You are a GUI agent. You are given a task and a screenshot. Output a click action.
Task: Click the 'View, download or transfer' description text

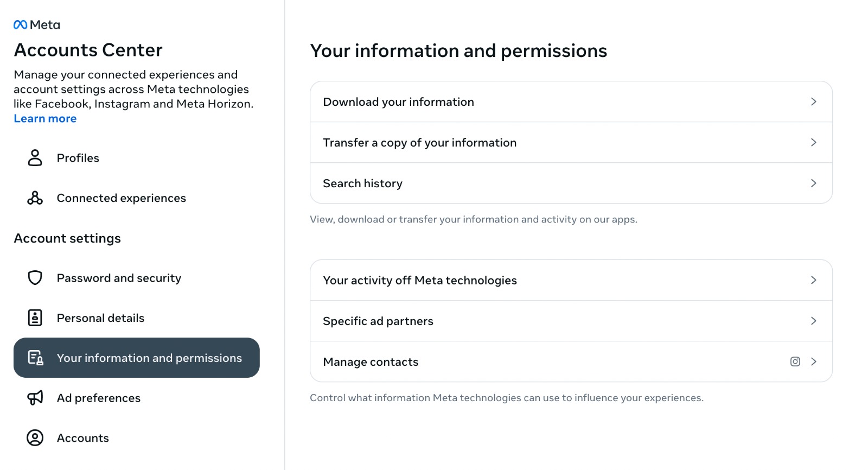[x=474, y=219]
